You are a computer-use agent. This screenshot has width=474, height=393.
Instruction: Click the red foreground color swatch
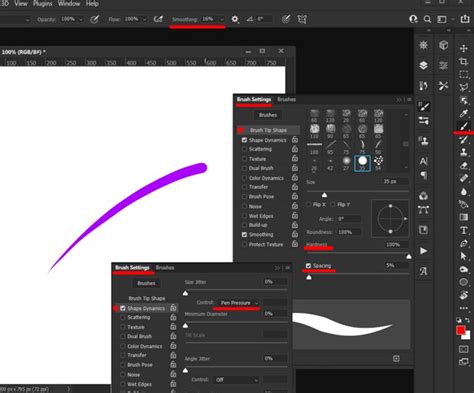pos(461,330)
